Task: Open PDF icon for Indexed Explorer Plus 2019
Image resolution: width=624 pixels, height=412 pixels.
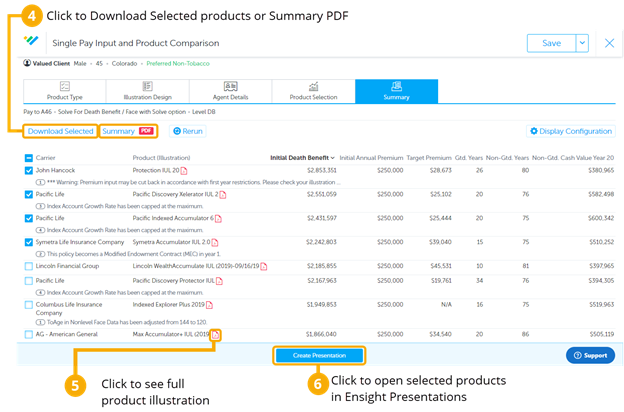Action: [210, 305]
